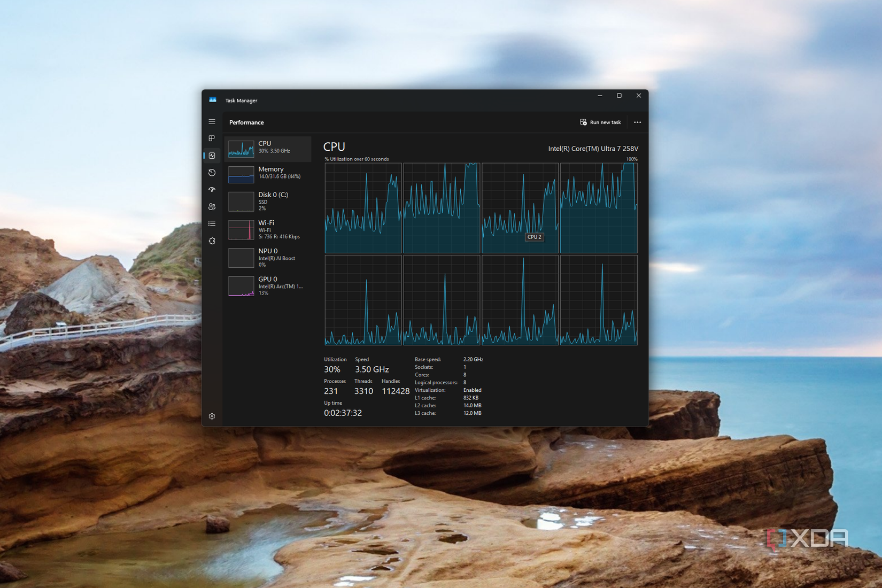Select the NPU 0 entry
The height and width of the screenshot is (588, 882).
coord(268,258)
